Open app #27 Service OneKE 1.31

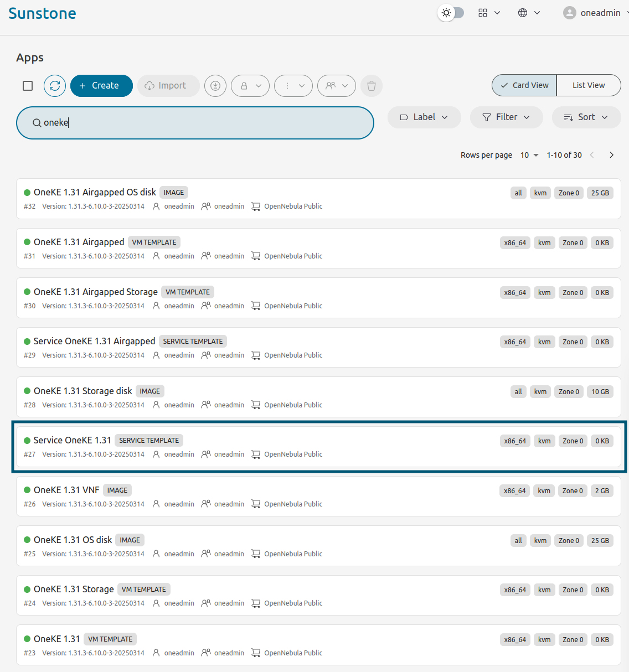click(x=318, y=447)
